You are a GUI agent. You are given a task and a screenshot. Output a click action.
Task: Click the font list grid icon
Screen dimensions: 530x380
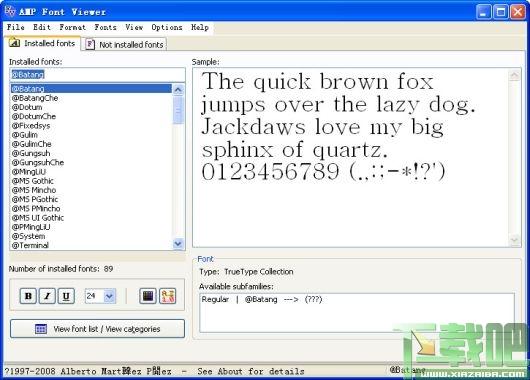[41, 329]
